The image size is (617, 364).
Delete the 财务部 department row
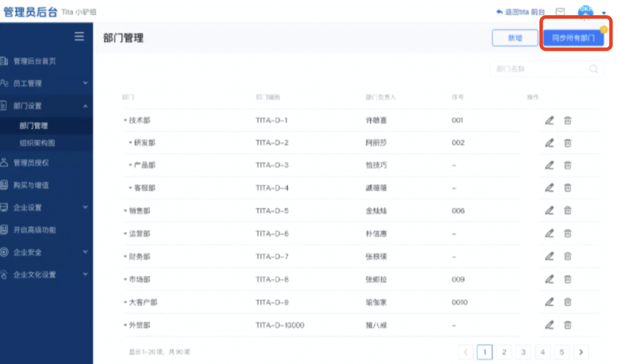point(567,256)
